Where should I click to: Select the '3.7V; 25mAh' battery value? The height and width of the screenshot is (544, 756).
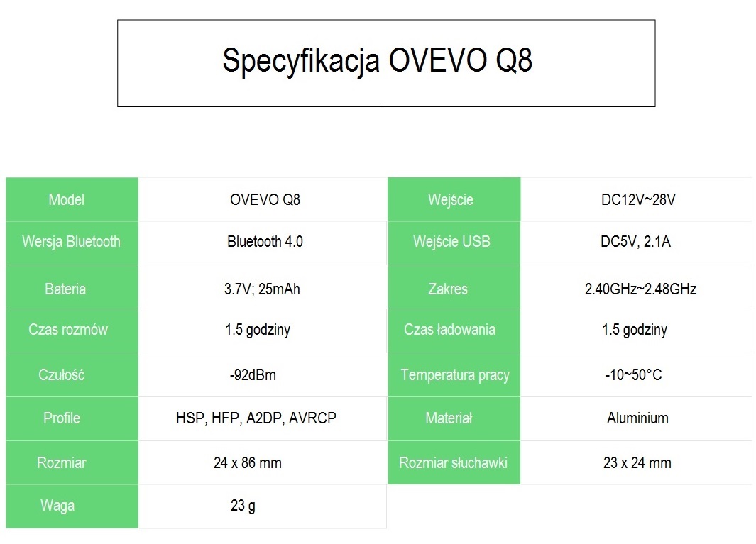(x=262, y=289)
